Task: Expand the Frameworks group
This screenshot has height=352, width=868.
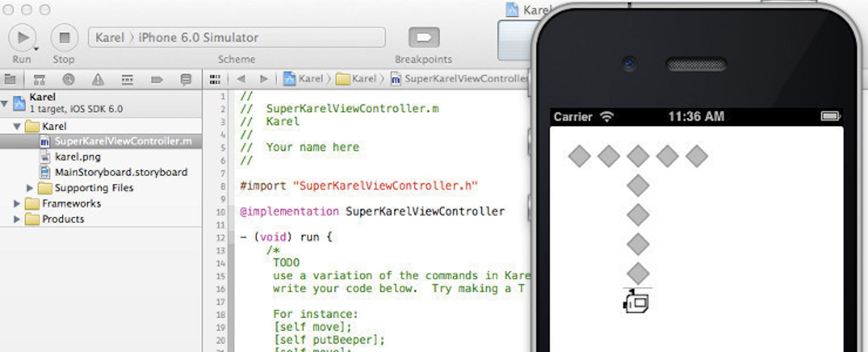Action: pyautogui.click(x=17, y=203)
